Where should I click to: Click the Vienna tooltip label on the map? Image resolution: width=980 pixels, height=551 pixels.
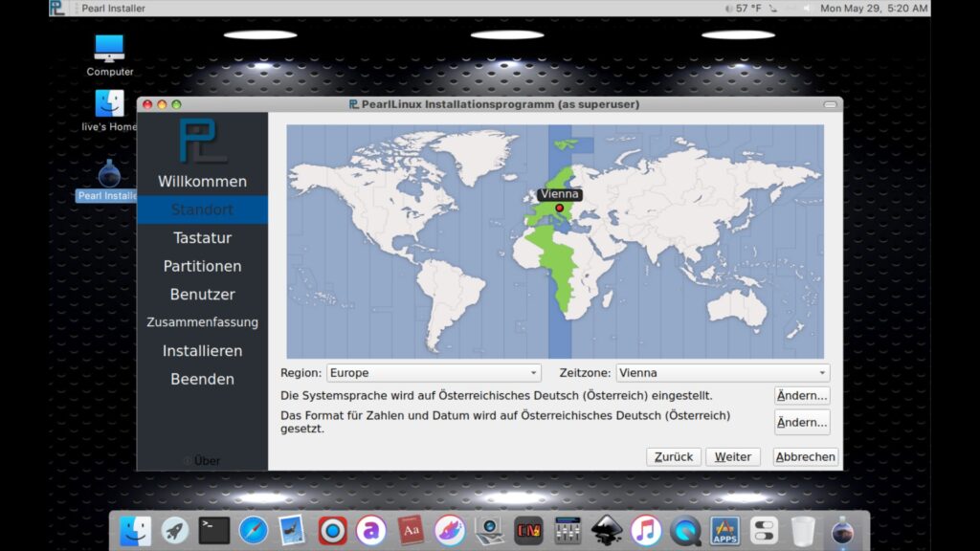click(559, 194)
